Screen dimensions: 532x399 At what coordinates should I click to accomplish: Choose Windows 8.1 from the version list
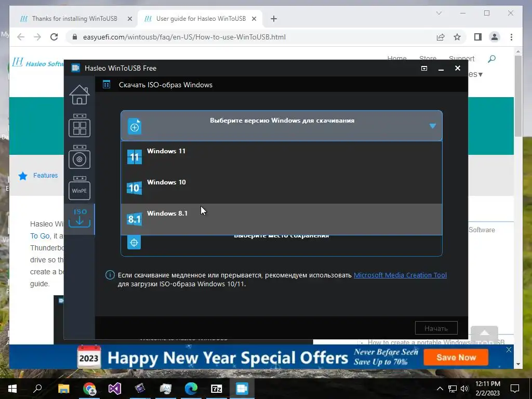point(282,219)
